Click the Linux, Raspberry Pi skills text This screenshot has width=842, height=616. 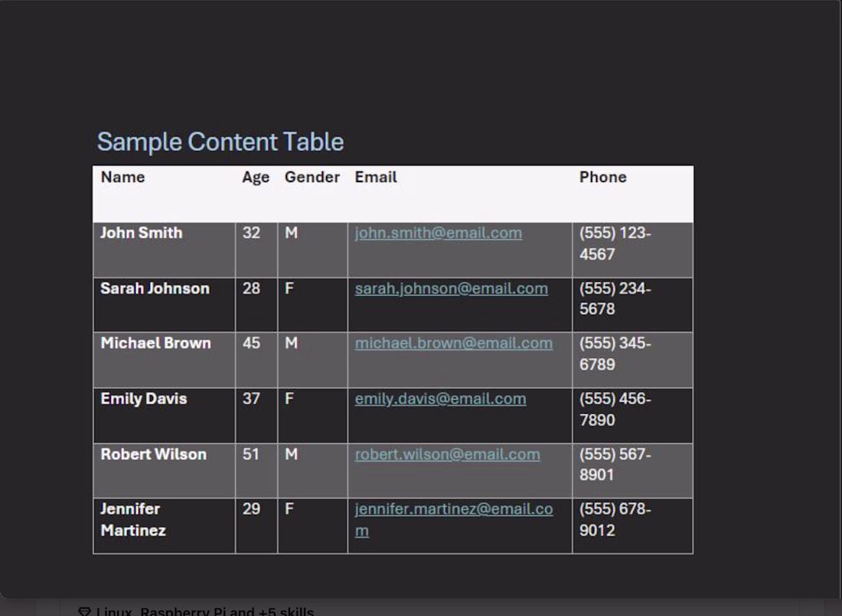tap(204, 611)
